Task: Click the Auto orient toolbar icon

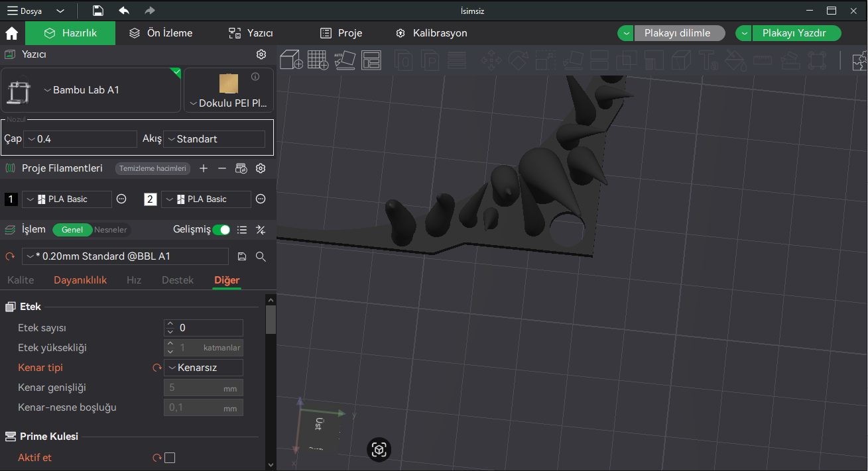Action: [344, 60]
